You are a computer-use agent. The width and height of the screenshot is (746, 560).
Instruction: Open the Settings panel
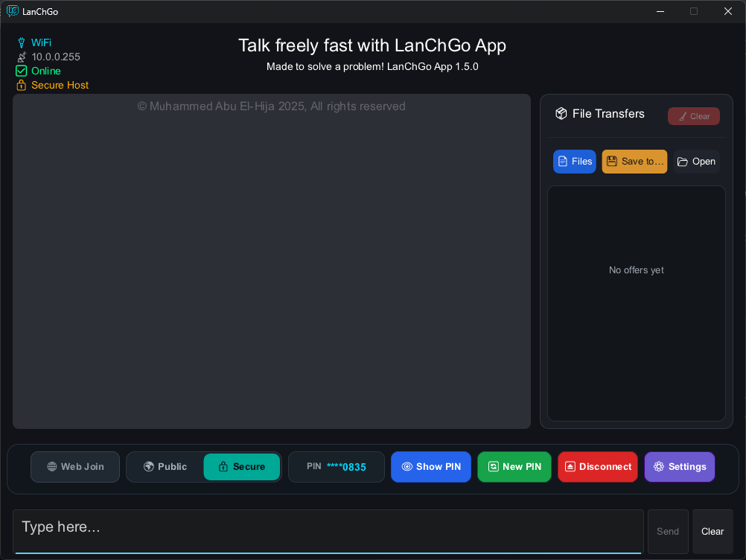point(679,467)
